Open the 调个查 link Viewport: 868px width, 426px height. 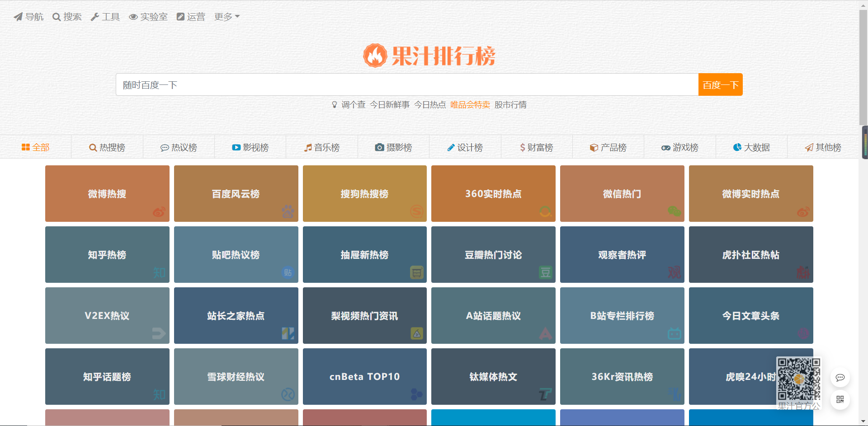tap(354, 105)
